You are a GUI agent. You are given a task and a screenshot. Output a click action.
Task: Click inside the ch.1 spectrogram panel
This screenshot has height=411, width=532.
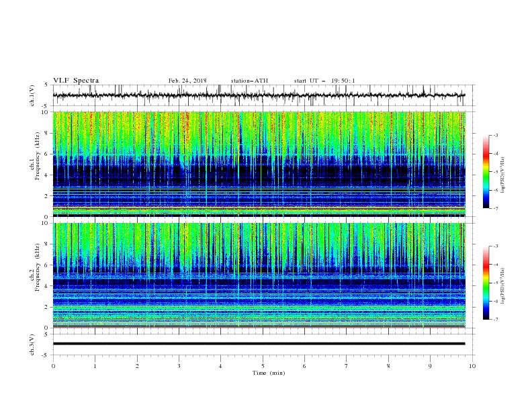pyautogui.click(x=259, y=164)
